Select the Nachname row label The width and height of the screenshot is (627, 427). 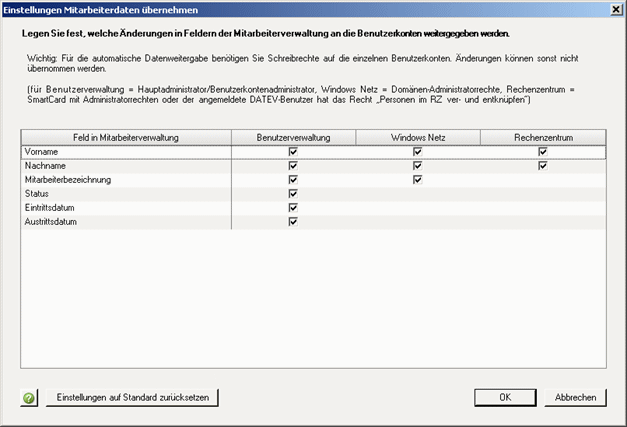[x=45, y=166]
